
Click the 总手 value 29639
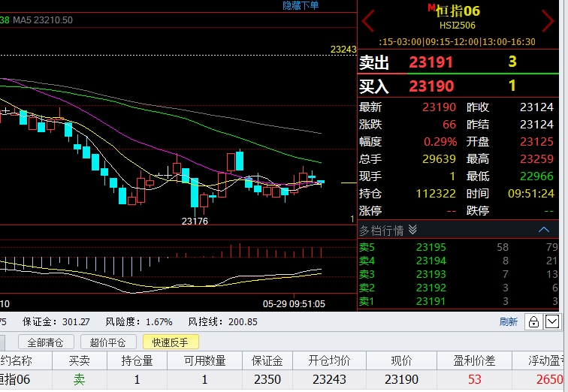click(439, 159)
